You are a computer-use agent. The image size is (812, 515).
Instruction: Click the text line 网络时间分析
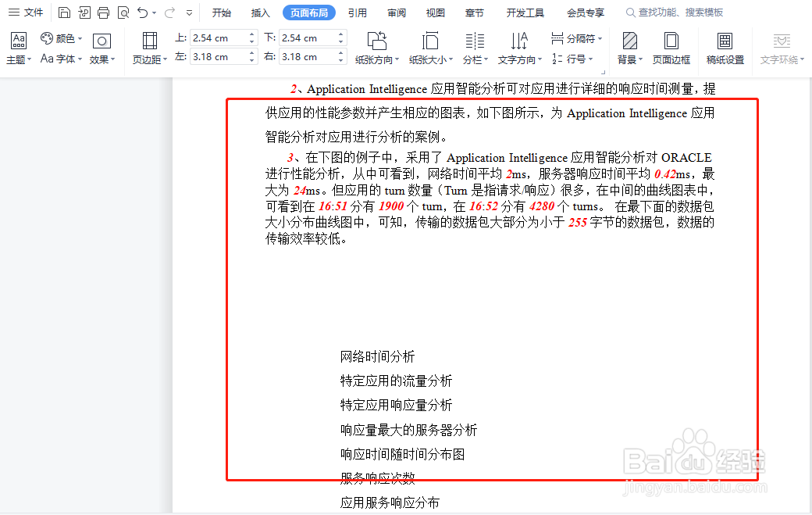click(378, 356)
